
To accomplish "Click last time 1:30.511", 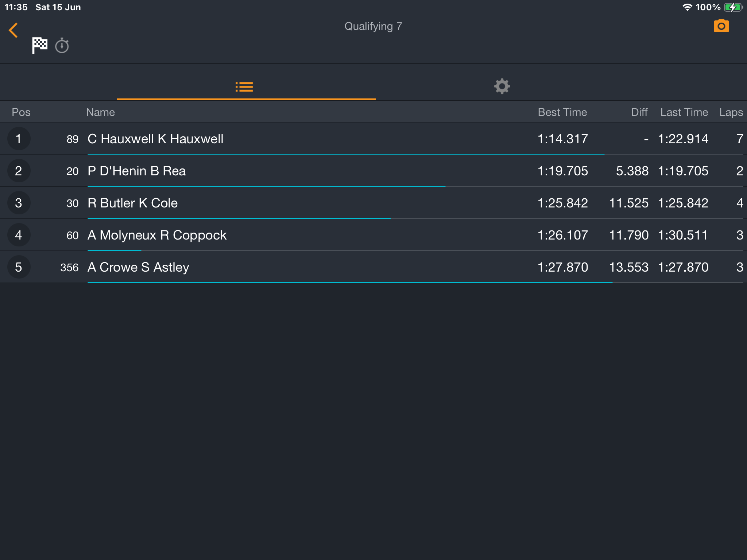I will [x=683, y=235].
